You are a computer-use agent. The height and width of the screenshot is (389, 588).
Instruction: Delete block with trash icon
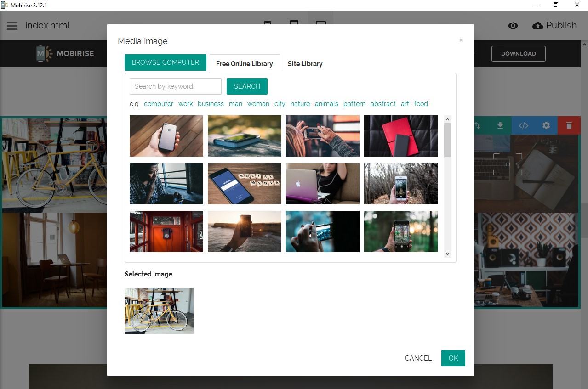[x=569, y=125]
